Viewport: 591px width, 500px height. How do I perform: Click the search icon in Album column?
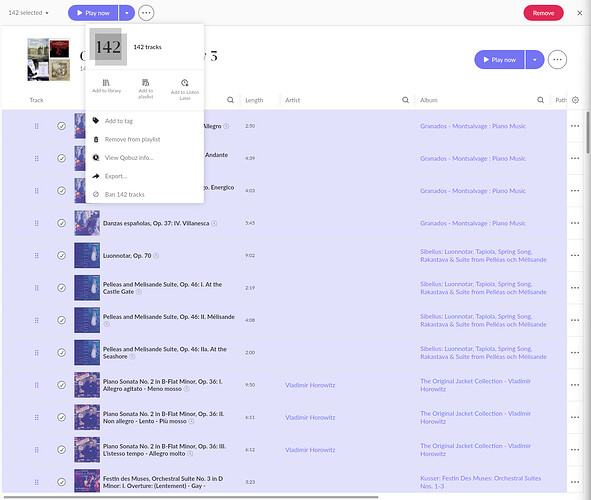(x=540, y=100)
